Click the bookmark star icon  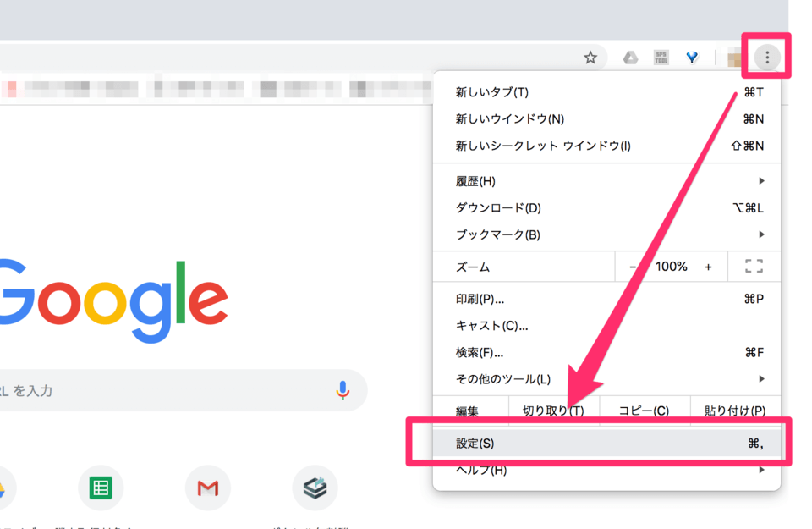pos(590,57)
